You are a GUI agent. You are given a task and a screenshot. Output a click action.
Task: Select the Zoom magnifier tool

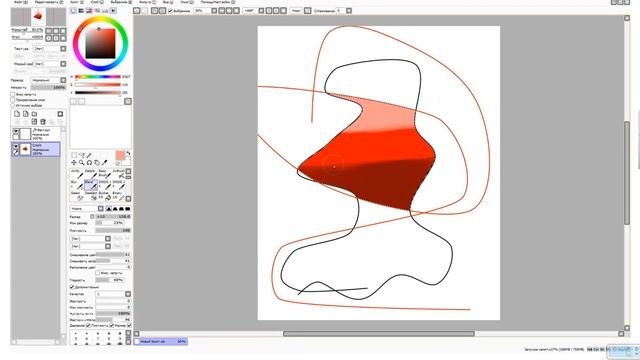(x=82, y=162)
